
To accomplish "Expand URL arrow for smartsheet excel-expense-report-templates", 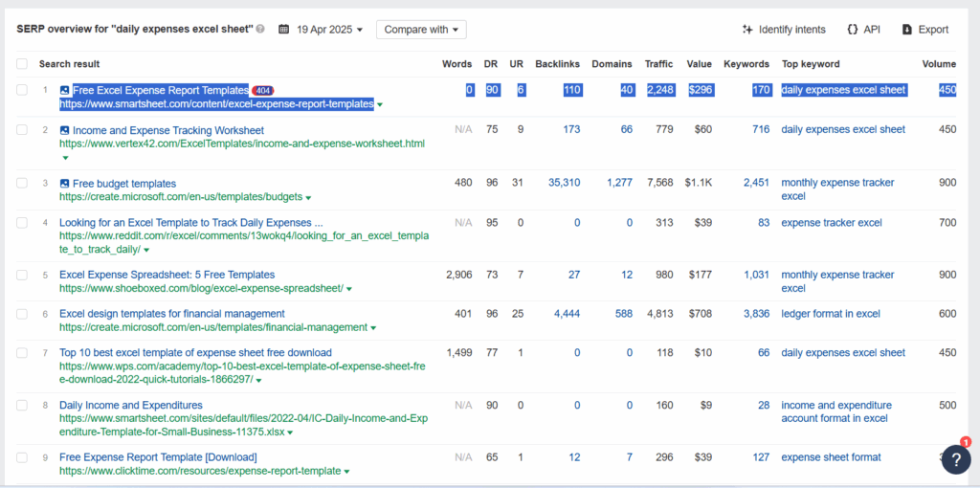I will pyautogui.click(x=380, y=105).
